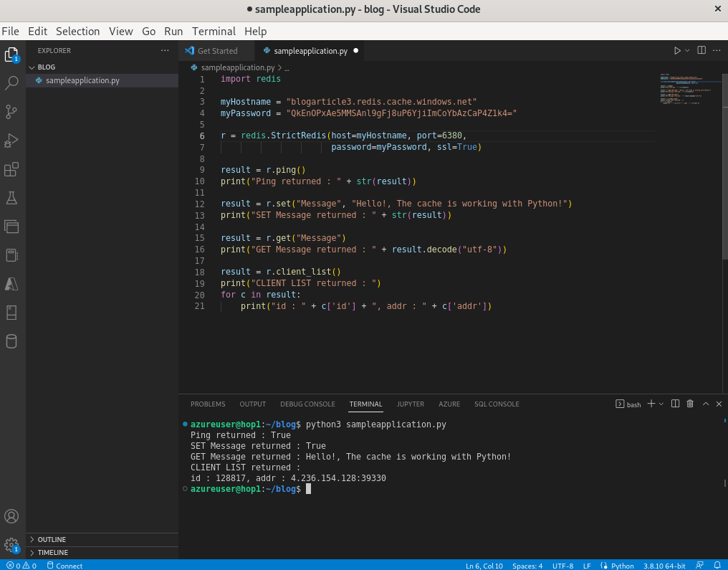Switch to the DEBUG CONSOLE tab
The image size is (728, 570).
point(307,404)
